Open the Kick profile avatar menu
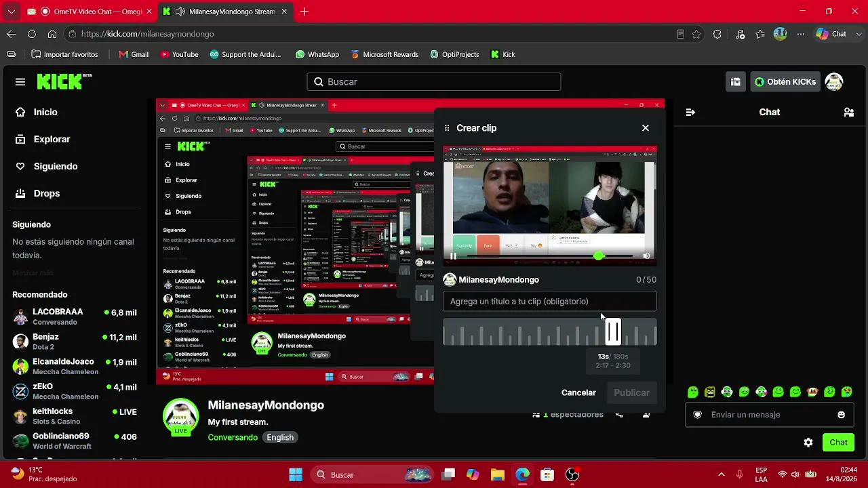The width and height of the screenshot is (868, 488). 834,82
